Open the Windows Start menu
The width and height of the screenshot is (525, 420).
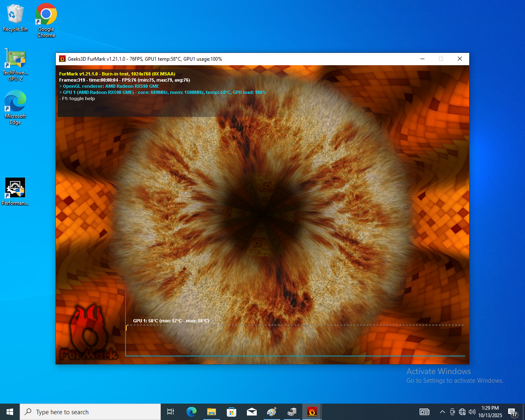pos(10,412)
